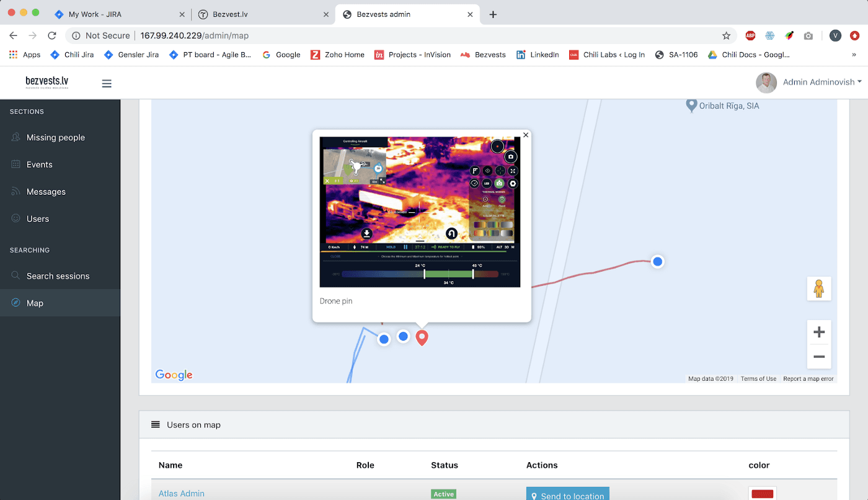Open Chili Labs Log In bookmark
This screenshot has height=500, width=868.
click(x=607, y=55)
